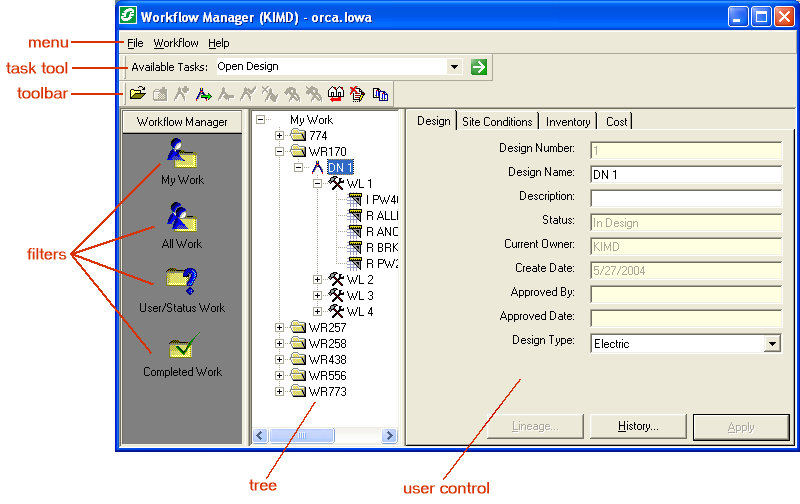Click the document with red X toolbar icon

[357, 94]
